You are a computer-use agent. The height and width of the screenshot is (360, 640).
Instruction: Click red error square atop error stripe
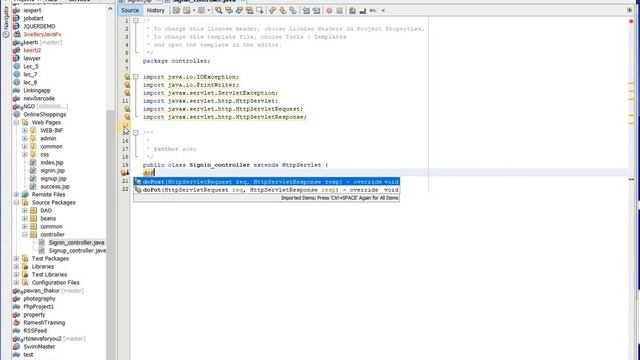631,21
